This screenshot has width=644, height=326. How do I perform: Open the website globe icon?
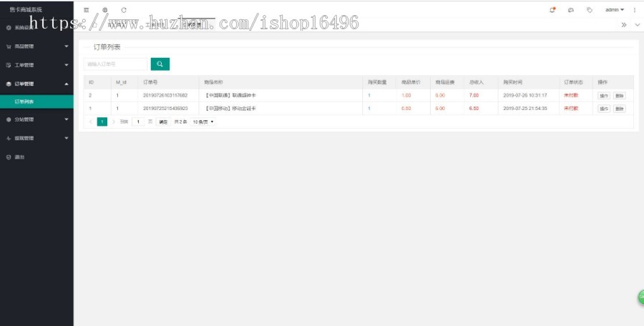pyautogui.click(x=105, y=10)
